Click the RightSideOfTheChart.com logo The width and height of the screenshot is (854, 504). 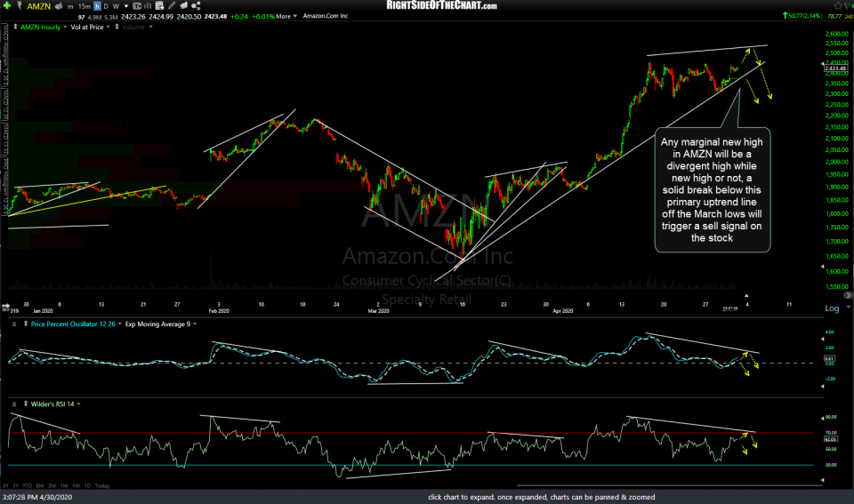pos(441,5)
